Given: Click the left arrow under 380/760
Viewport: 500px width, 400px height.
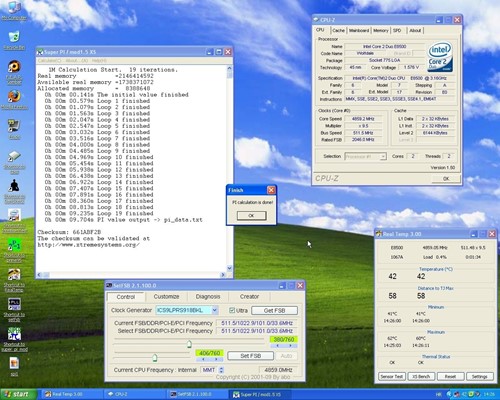Looking at the screenshot, I should [278, 346].
